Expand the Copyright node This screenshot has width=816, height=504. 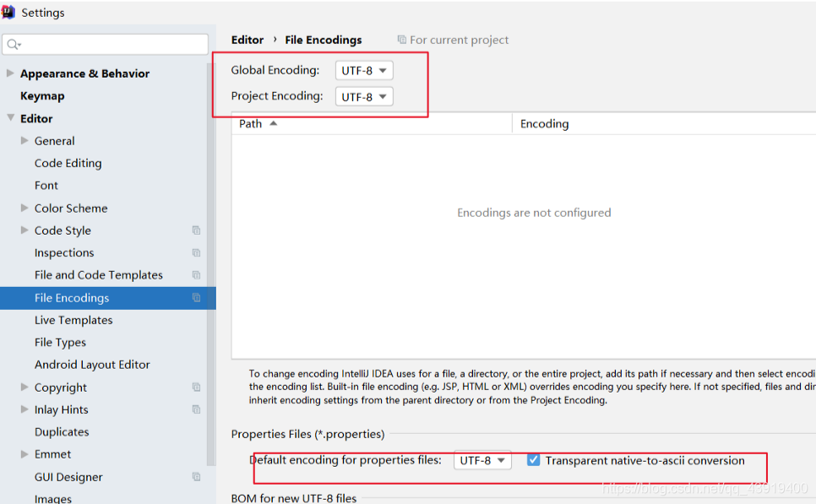(24, 387)
